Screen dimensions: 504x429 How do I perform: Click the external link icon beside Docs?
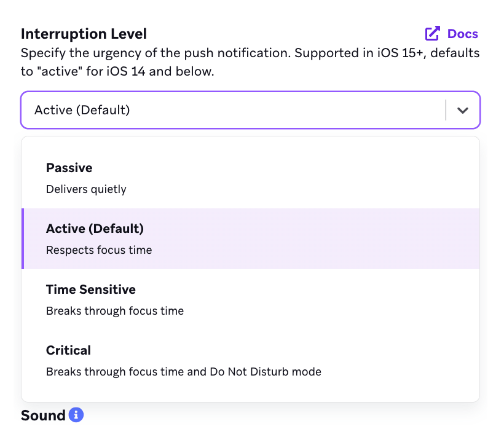click(x=433, y=33)
